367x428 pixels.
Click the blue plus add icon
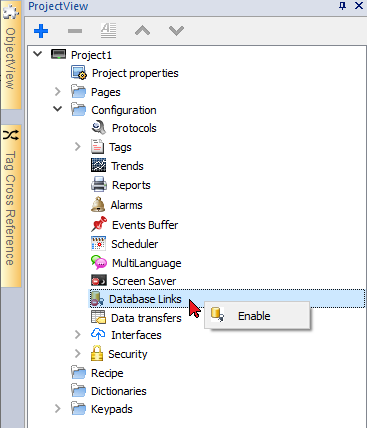click(x=41, y=31)
